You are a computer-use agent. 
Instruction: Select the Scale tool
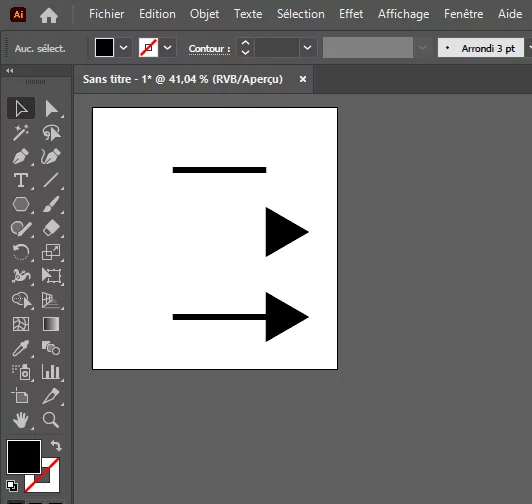(51, 252)
